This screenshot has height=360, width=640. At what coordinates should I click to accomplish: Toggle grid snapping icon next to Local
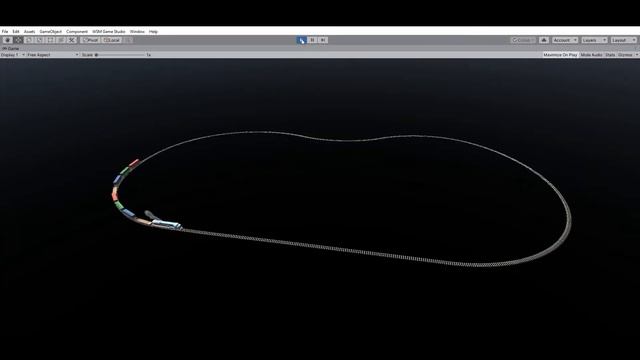pyautogui.click(x=128, y=40)
